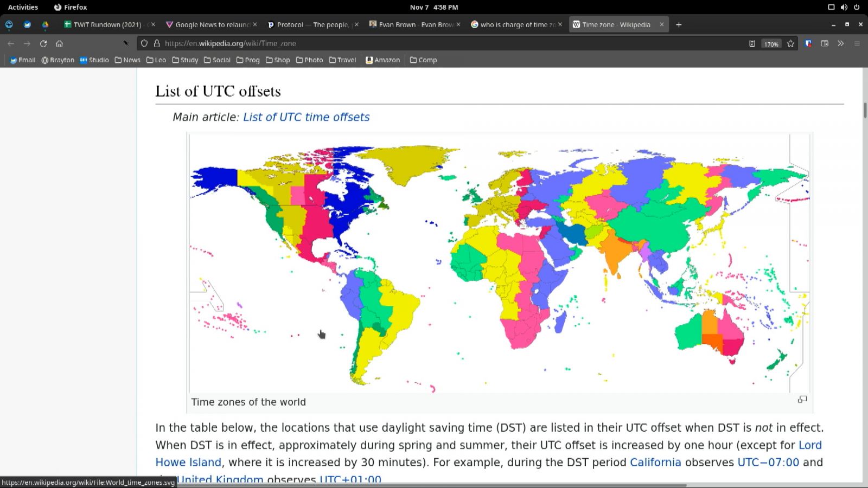Open the Firefox hamburger application menu
Viewport: 868px width, 488px height.
click(857, 43)
